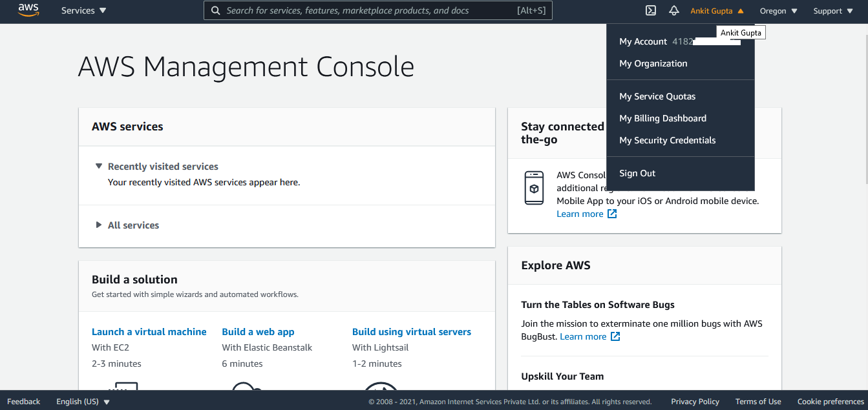Viewport: 868px width, 410px height.
Task: Click Build using virtual servers link
Action: coord(412,332)
